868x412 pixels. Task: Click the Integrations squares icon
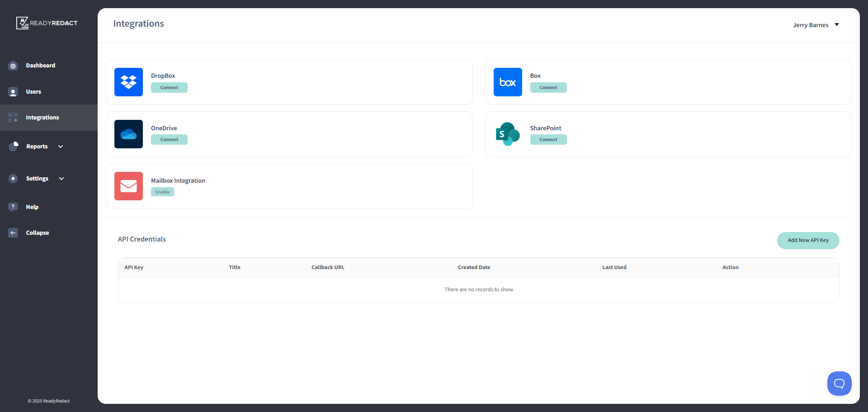click(x=13, y=118)
